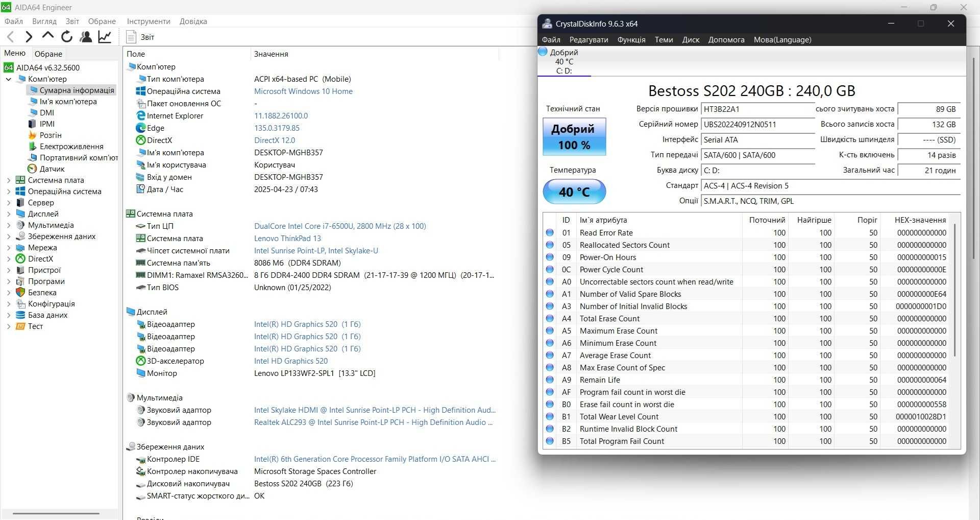Go back using AIDA64 back arrow
Viewport: 980px width, 520px height.
10,37
